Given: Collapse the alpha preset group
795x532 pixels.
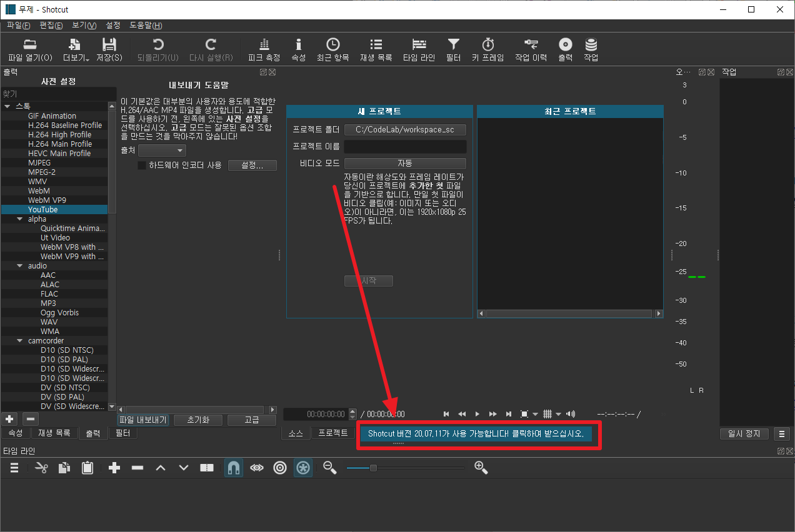Looking at the screenshot, I should [20, 219].
